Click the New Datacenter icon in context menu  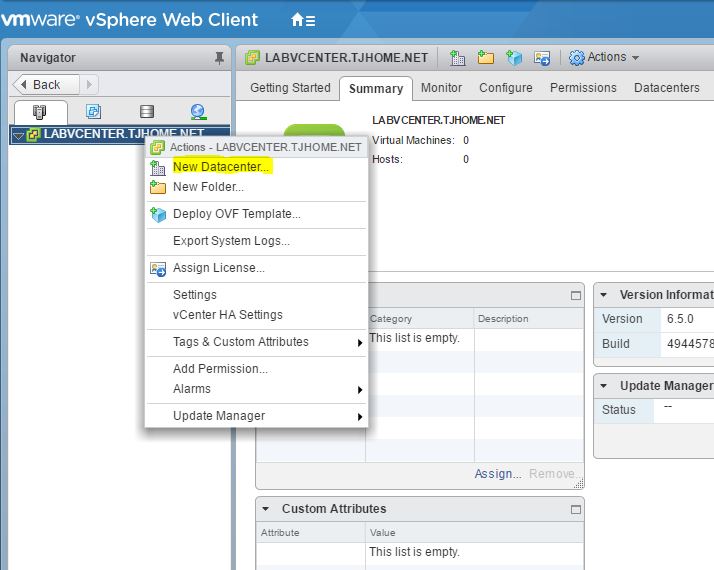(158, 168)
